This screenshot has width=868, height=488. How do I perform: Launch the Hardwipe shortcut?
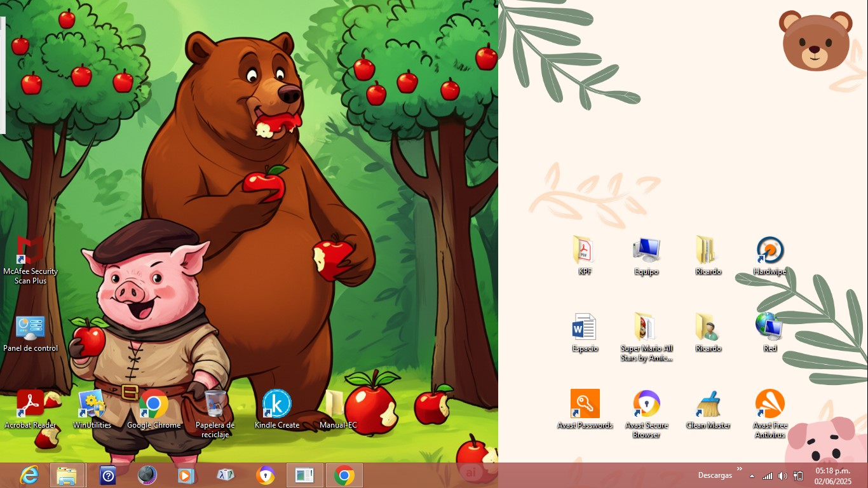coord(770,255)
